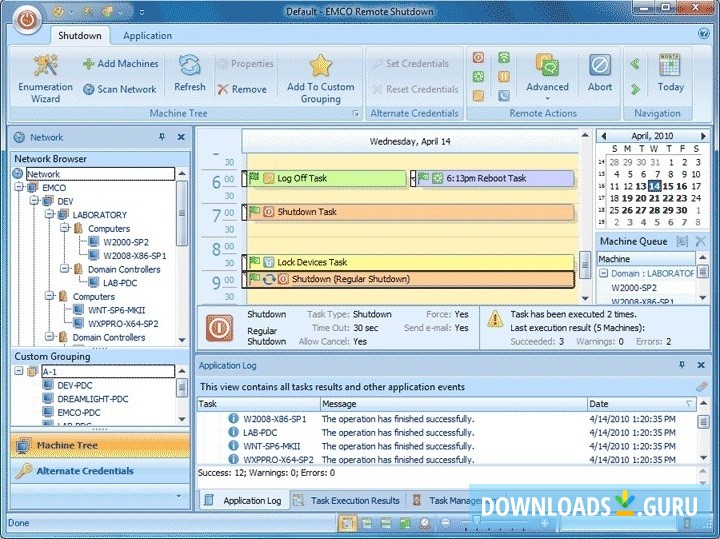This screenshot has width=720, height=539.
Task: Open the Task Execution Results tab
Action: 348,500
